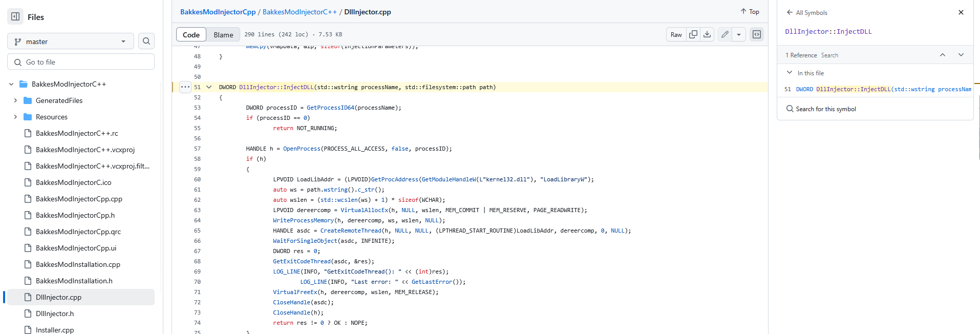This screenshot has width=980, height=334.
Task: Open the Raw file view
Action: 676,34
